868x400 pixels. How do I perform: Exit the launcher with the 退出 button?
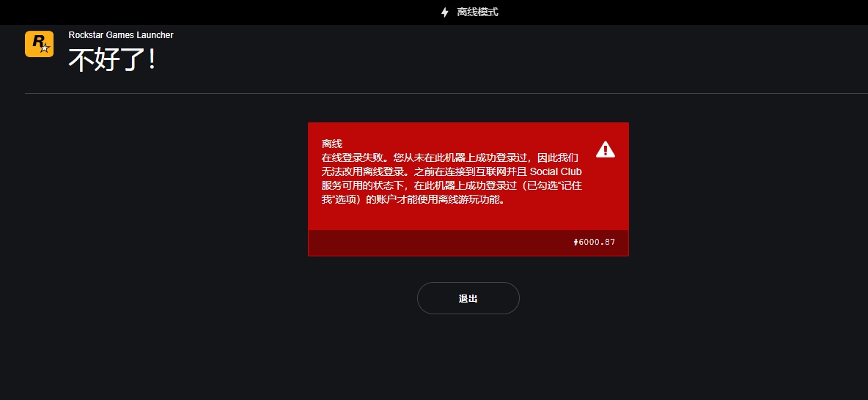468,298
